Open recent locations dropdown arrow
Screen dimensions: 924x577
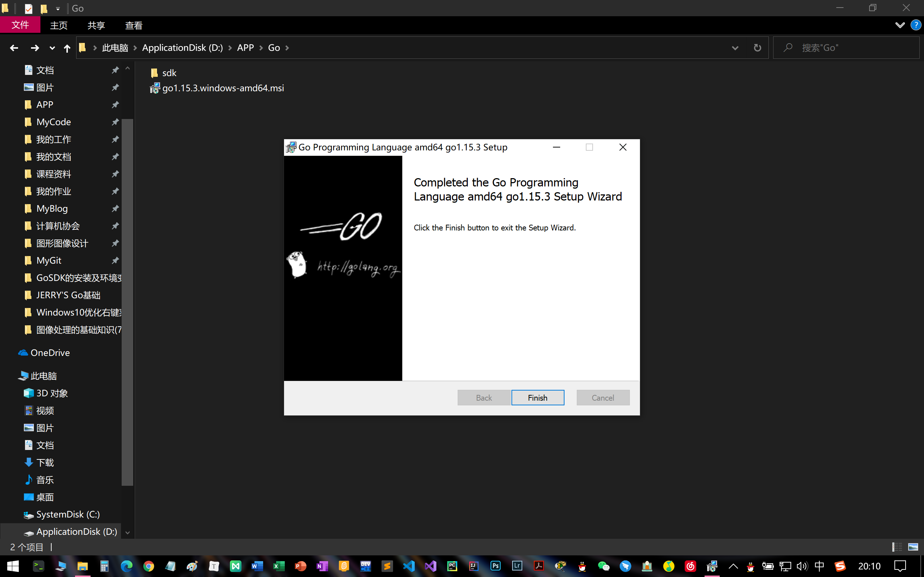click(x=52, y=48)
